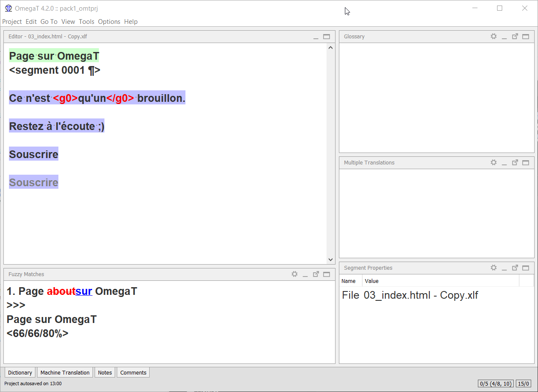Maximize the Fuzzy Matches pane
This screenshot has height=392, width=538.
327,274
